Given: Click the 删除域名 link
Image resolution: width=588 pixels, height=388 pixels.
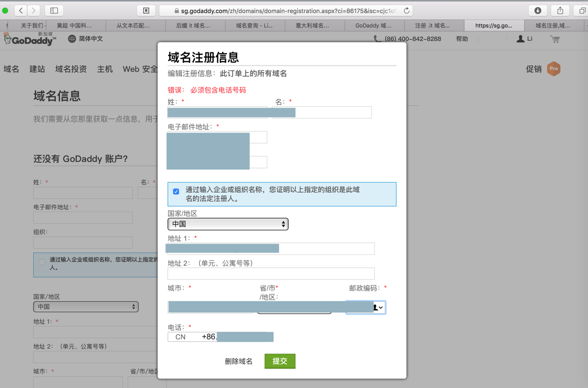Looking at the screenshot, I should tap(238, 362).
